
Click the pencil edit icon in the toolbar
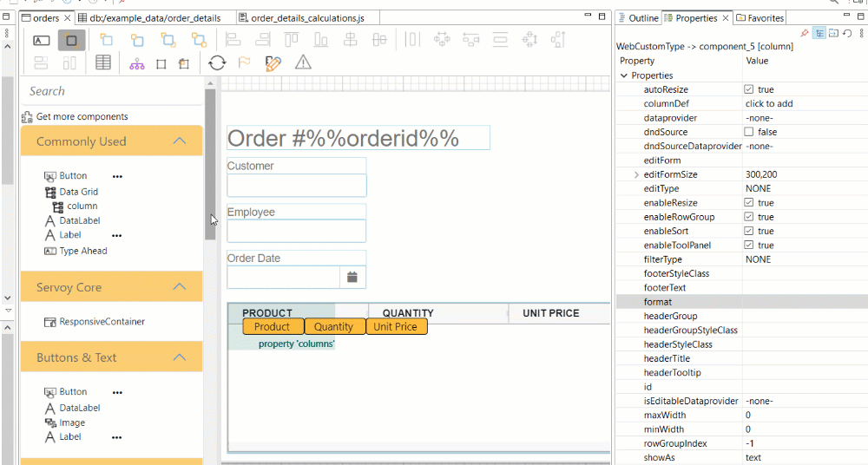point(273,62)
